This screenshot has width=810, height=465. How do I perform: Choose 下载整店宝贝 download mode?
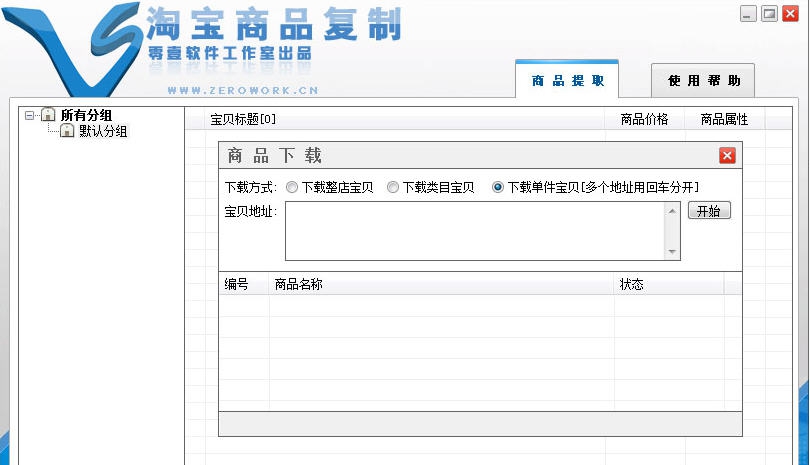click(x=292, y=187)
